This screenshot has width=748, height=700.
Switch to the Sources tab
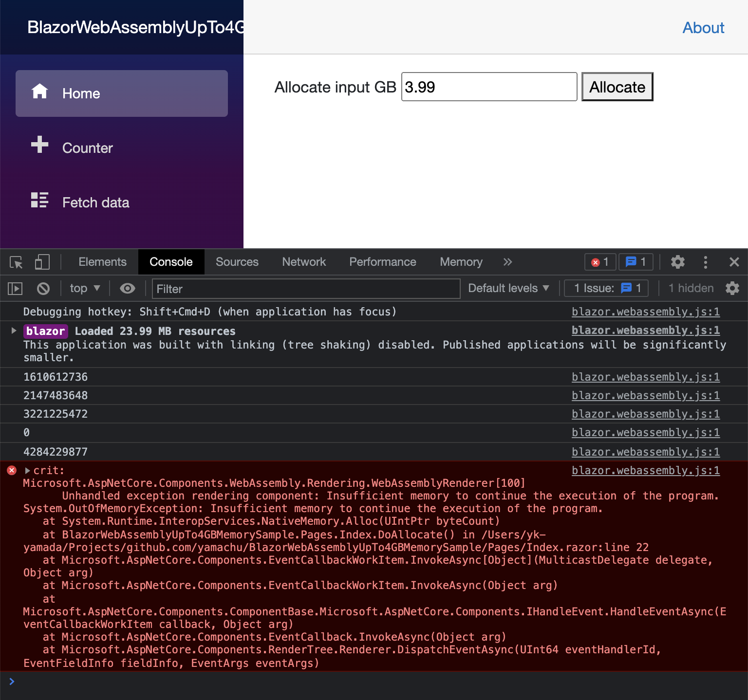(237, 262)
